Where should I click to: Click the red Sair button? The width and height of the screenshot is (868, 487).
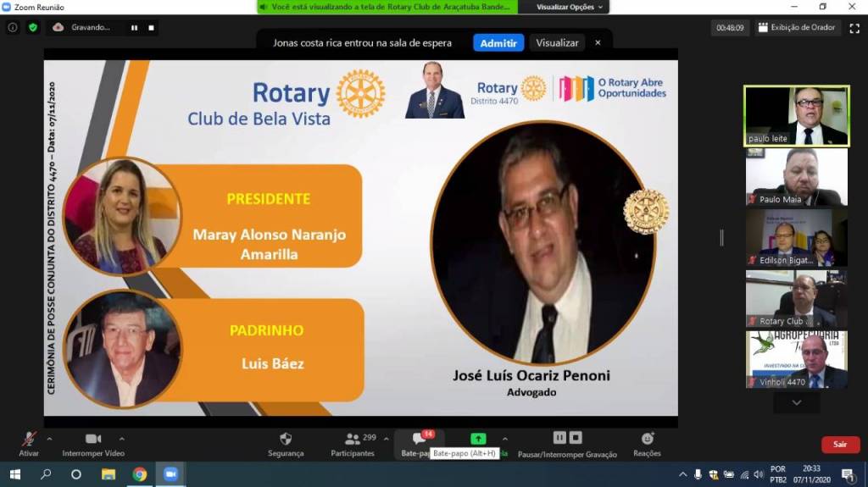840,444
